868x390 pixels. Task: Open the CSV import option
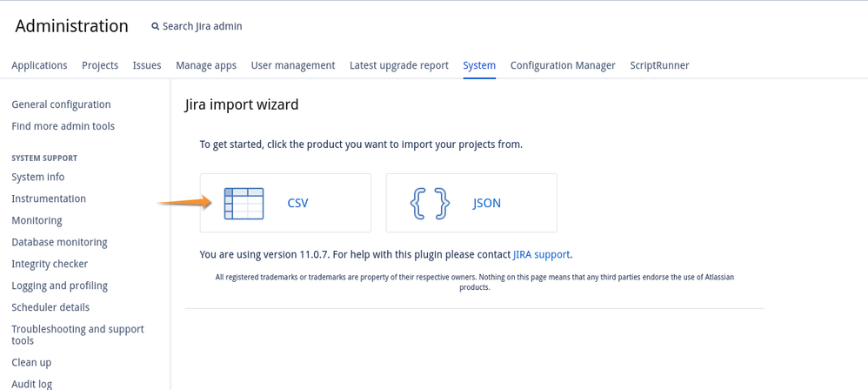[x=285, y=203]
